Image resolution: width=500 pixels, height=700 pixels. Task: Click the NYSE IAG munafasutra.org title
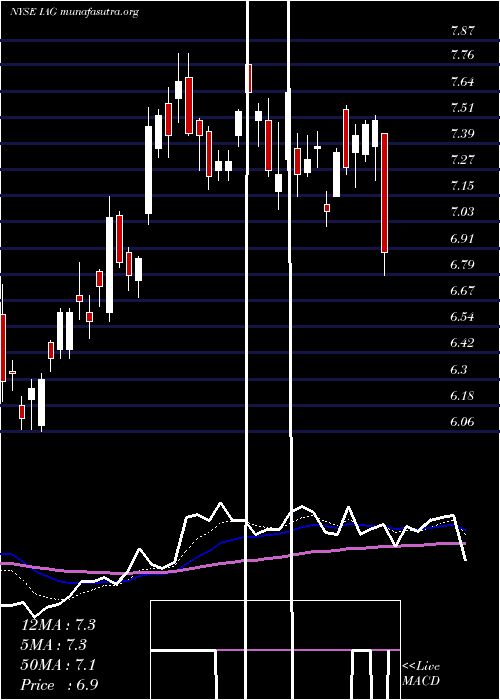click(74, 12)
